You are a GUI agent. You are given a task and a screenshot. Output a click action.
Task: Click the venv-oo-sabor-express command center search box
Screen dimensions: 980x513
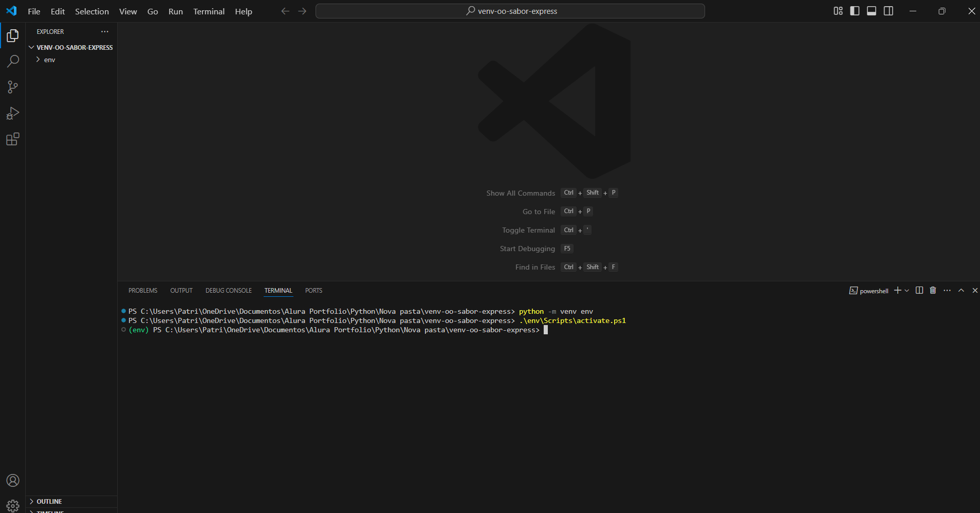510,11
